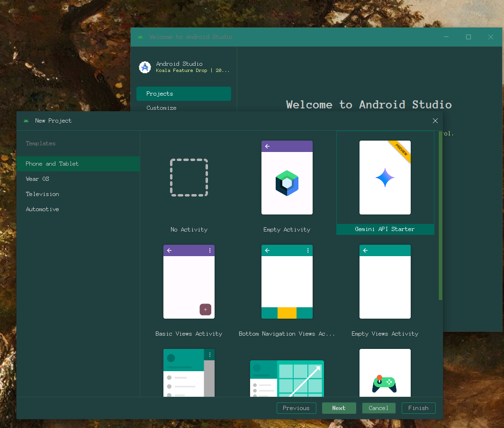The width and height of the screenshot is (504, 428).
Task: Select the navigation drawer template thumbnail
Action: 189,373
